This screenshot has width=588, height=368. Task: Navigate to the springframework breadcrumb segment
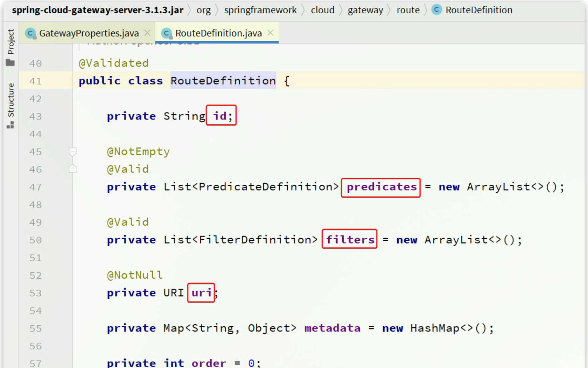pos(260,10)
